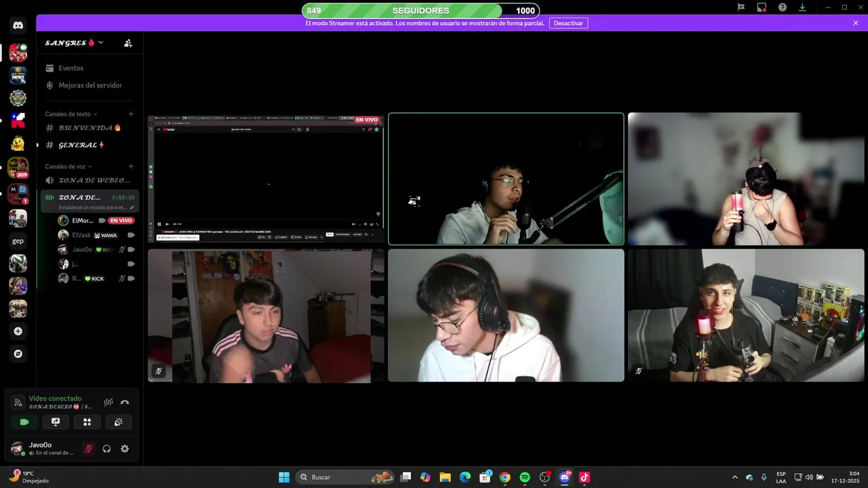Open user settings gear icon
Image resolution: width=868 pixels, height=488 pixels.
pos(125,449)
